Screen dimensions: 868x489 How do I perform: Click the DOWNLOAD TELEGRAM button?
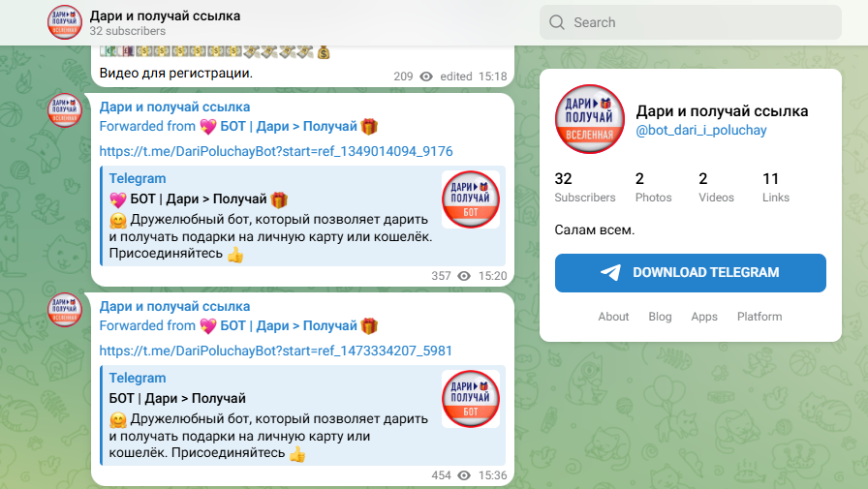[x=691, y=273]
